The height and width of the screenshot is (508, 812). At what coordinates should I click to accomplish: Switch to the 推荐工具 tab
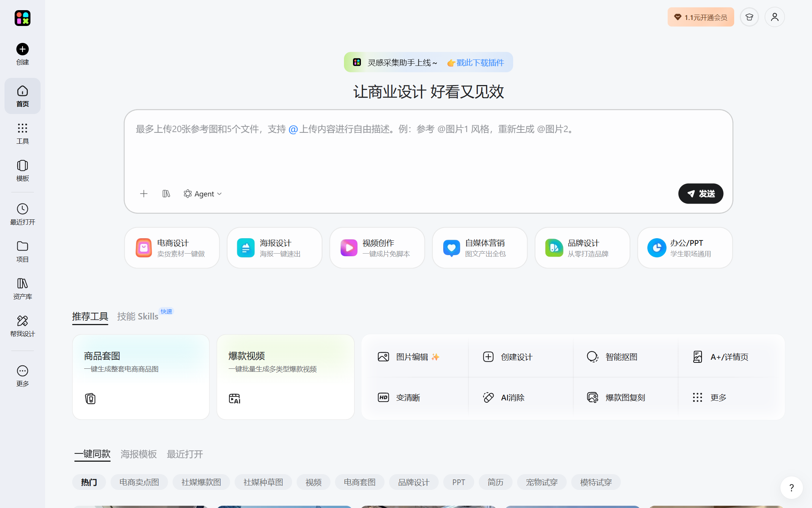point(90,316)
